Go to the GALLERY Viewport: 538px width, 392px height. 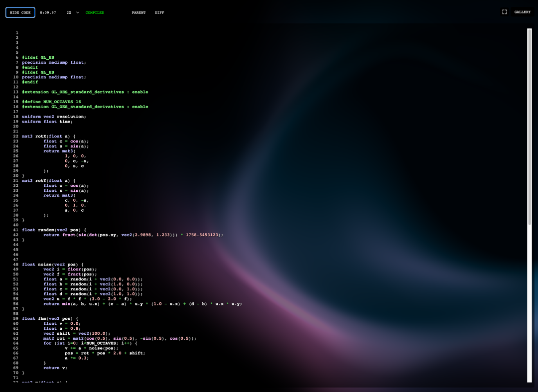tap(523, 12)
